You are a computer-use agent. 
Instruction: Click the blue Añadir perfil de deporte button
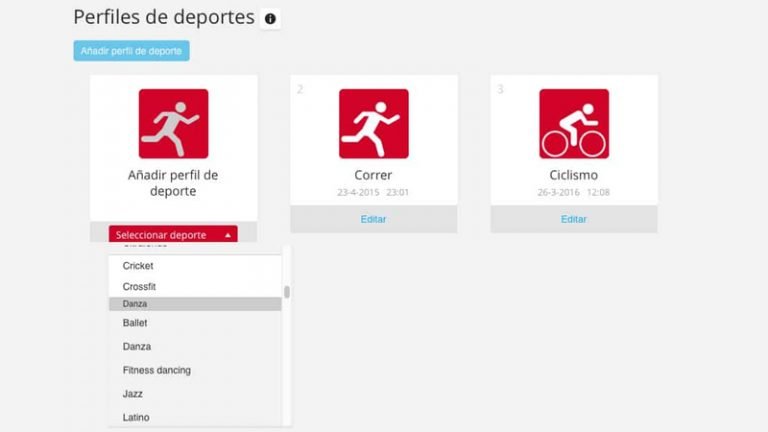pos(131,51)
